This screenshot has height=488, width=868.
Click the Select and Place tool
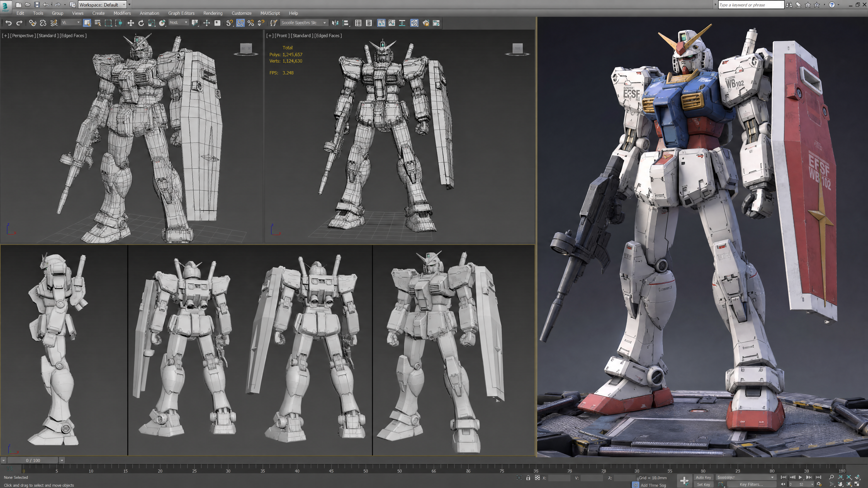pyautogui.click(x=162, y=23)
